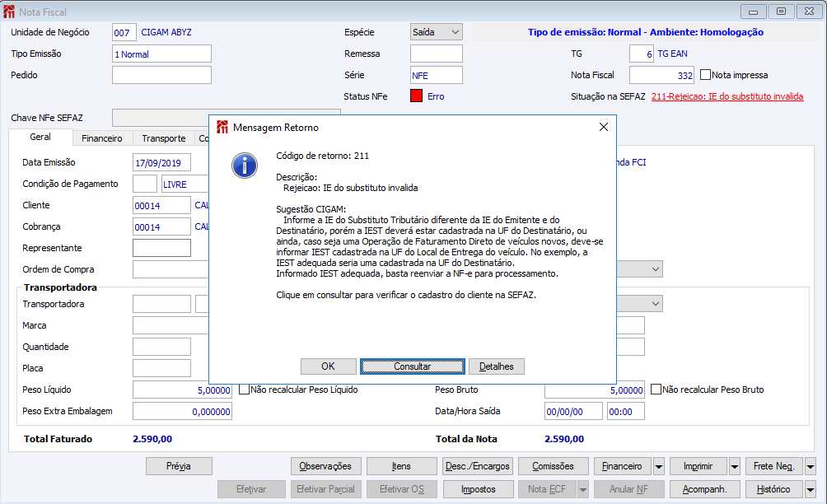Click the CIGAM logo in Mensagem Retorno title
827x504 pixels.
click(x=222, y=127)
